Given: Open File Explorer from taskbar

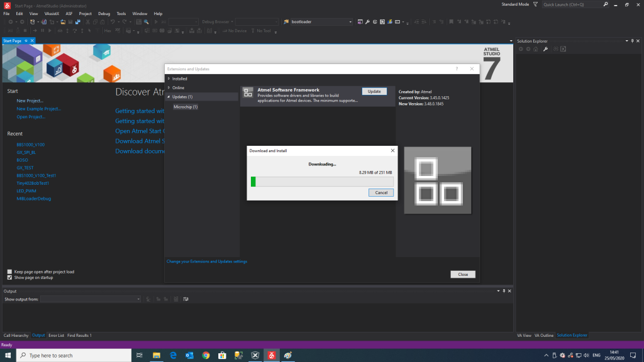Looking at the screenshot, I should (x=157, y=356).
